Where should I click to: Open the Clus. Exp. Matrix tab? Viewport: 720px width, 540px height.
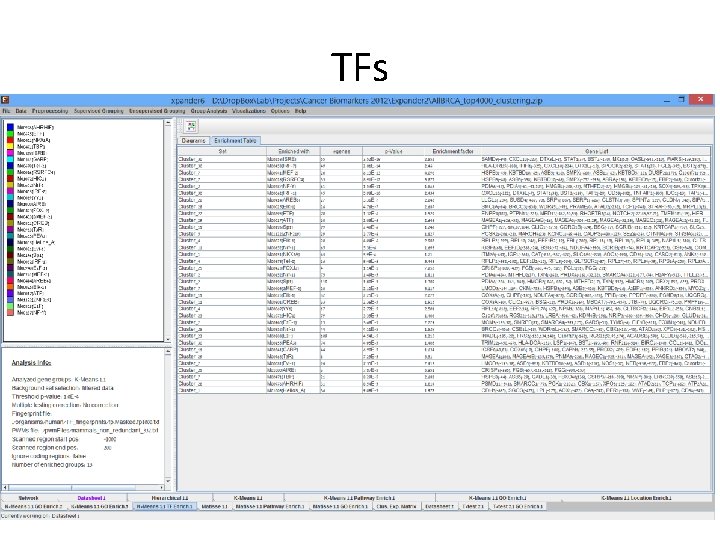tap(396, 506)
